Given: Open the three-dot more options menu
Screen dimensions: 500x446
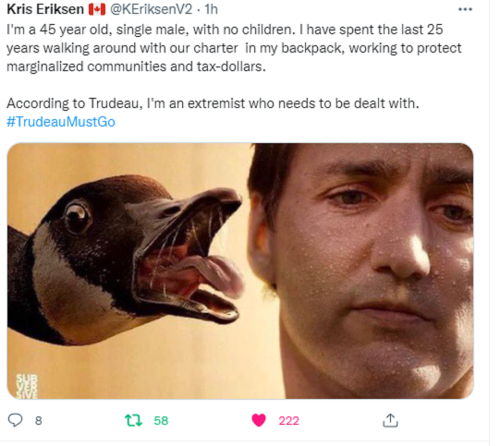Looking at the screenshot, I should point(465,9).
